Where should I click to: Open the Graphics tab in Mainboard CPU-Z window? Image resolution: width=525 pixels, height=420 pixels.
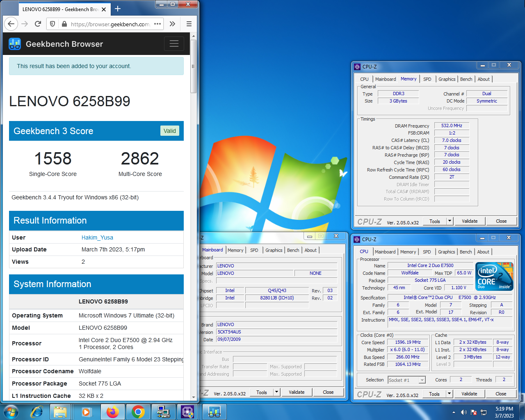pyautogui.click(x=274, y=250)
